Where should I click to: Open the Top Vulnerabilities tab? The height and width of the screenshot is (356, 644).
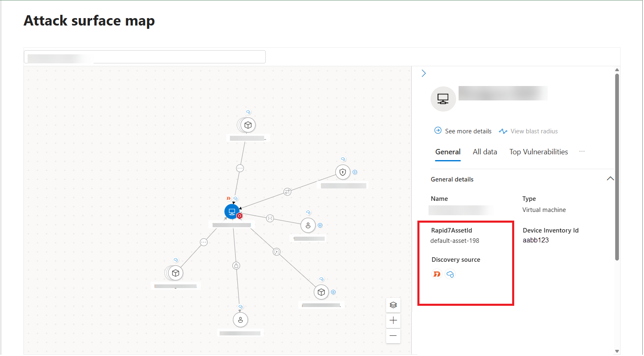538,152
